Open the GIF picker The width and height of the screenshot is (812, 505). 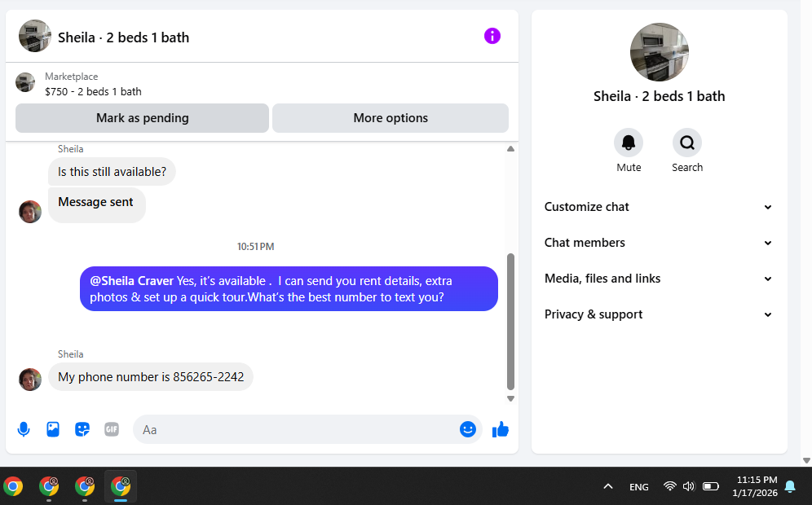pos(112,429)
